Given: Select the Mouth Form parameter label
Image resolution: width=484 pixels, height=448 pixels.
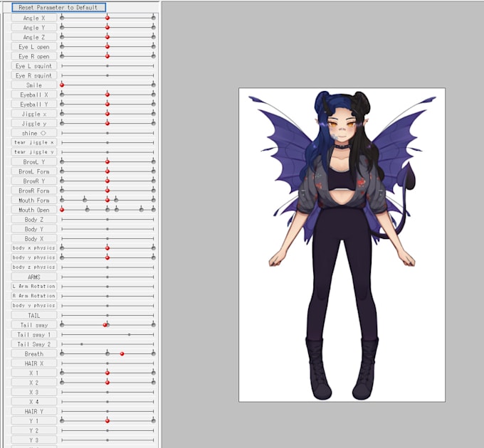Looking at the screenshot, I should [34, 200].
